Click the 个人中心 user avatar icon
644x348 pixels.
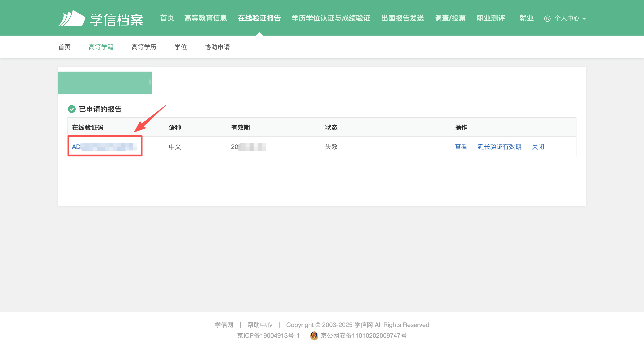click(x=547, y=19)
